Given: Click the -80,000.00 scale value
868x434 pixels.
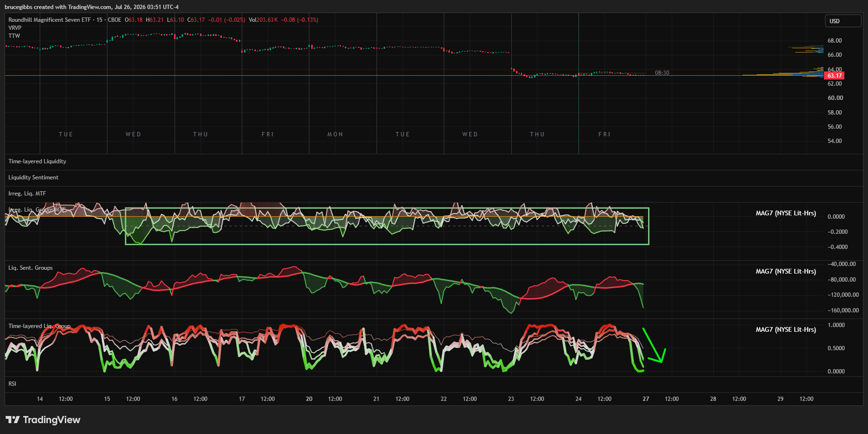Looking at the screenshot, I should 842,280.
